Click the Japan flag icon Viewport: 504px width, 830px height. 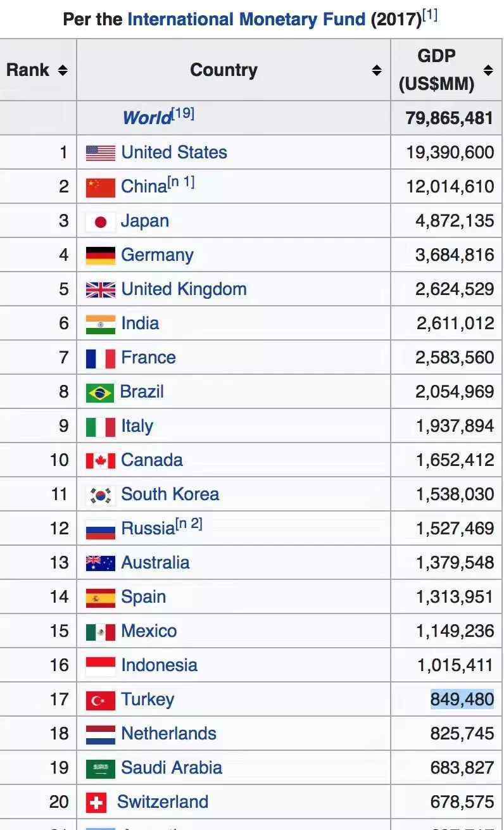pyautogui.click(x=101, y=222)
